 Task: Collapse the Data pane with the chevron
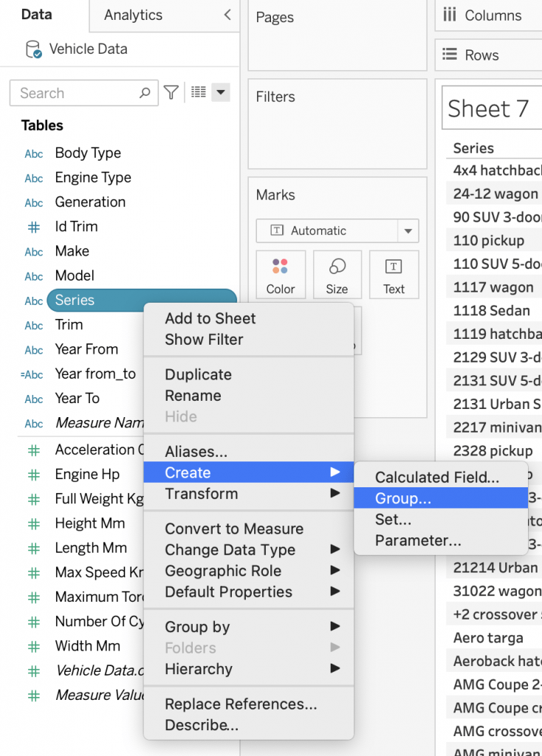[x=227, y=15]
